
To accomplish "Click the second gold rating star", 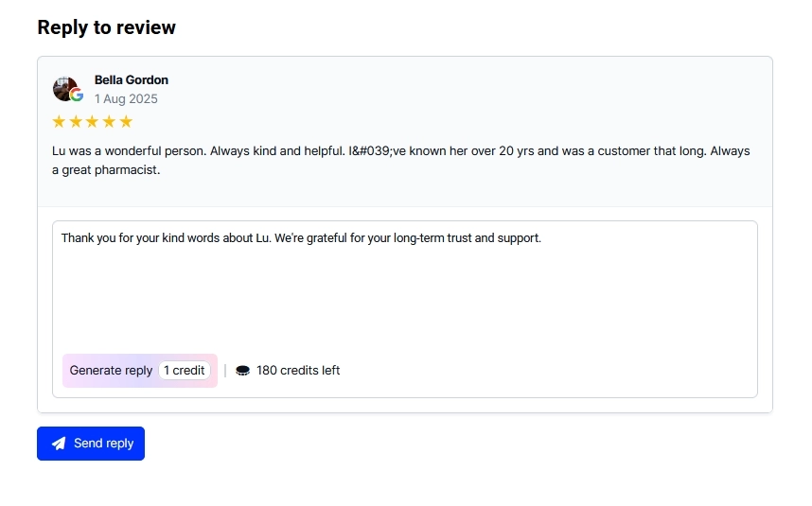I will click(76, 122).
